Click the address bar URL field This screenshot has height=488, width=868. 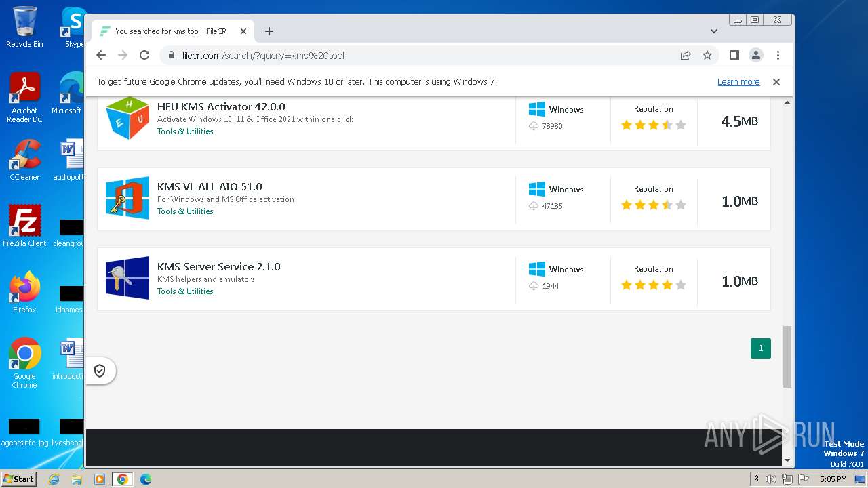tap(420, 56)
